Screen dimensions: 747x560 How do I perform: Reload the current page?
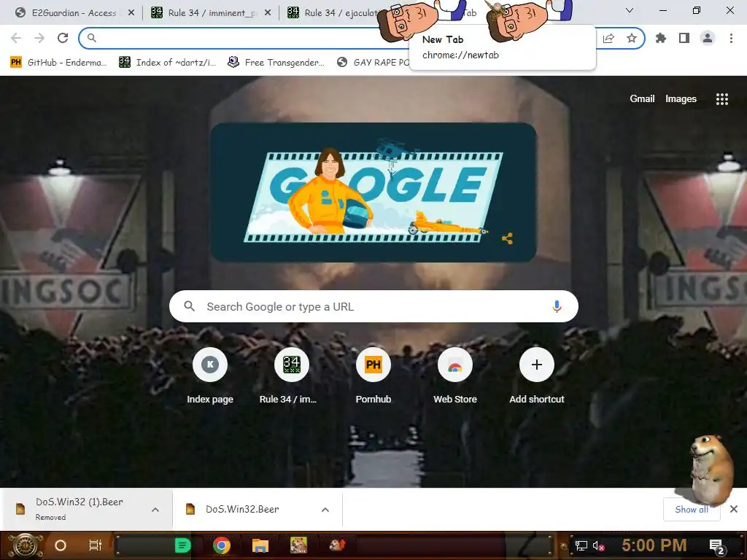click(63, 38)
